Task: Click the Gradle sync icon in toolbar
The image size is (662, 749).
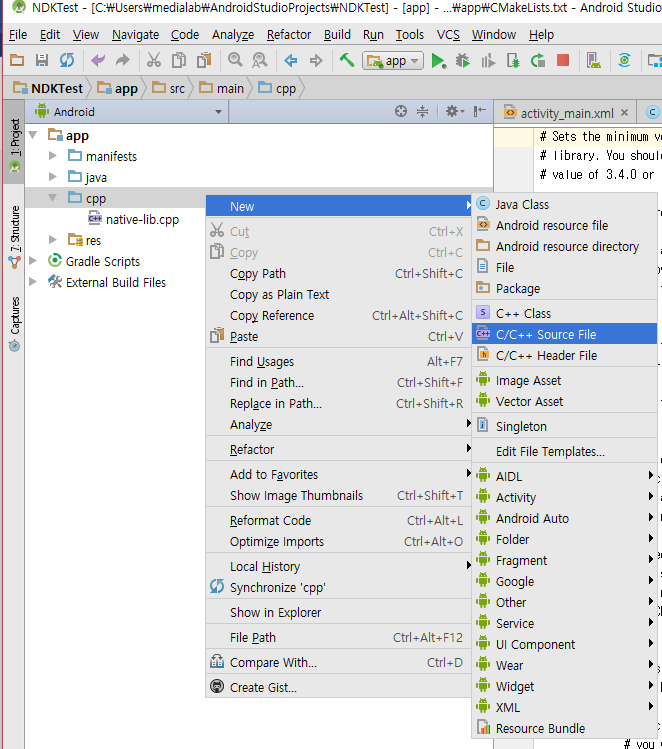Action: [624, 60]
